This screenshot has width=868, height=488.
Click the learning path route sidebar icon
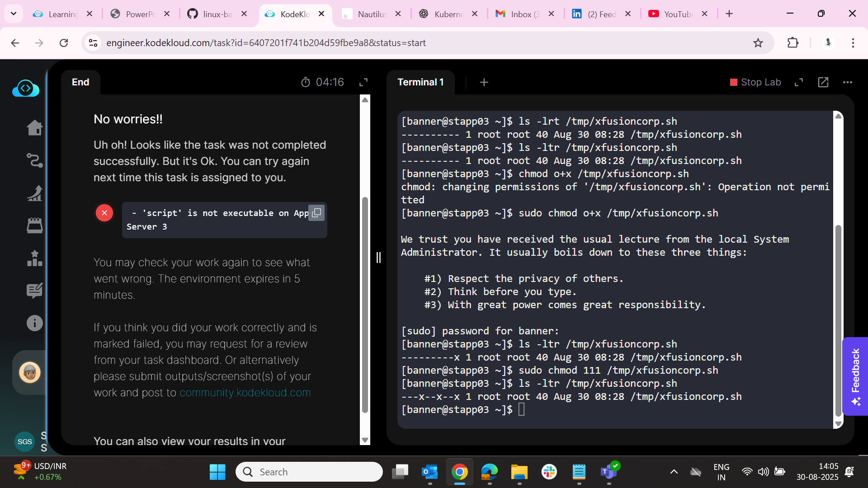(x=34, y=160)
